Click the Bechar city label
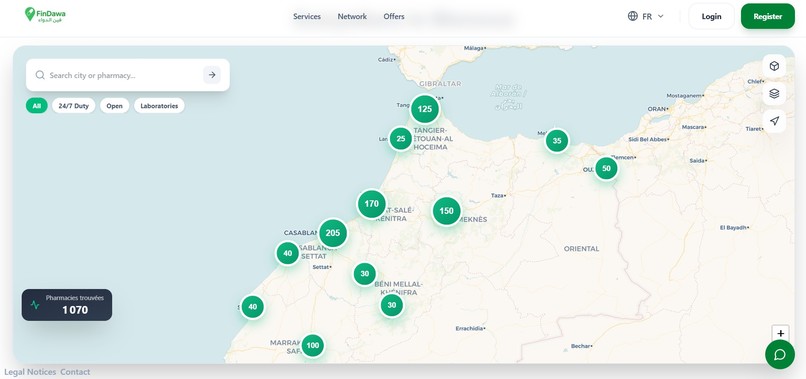 (x=581, y=346)
